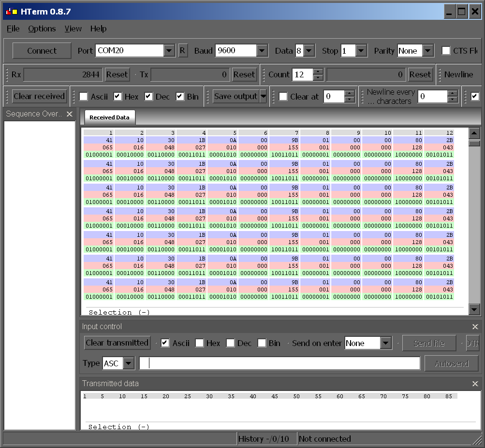Click the Received Data scrollbar thumb
Screen dimensions: 485x448
click(x=474, y=143)
